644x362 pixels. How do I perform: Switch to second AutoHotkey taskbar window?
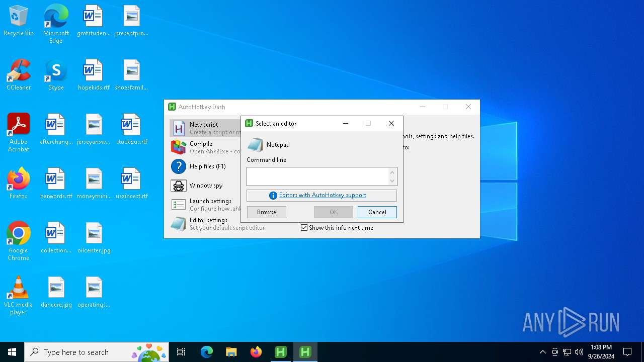(x=305, y=352)
